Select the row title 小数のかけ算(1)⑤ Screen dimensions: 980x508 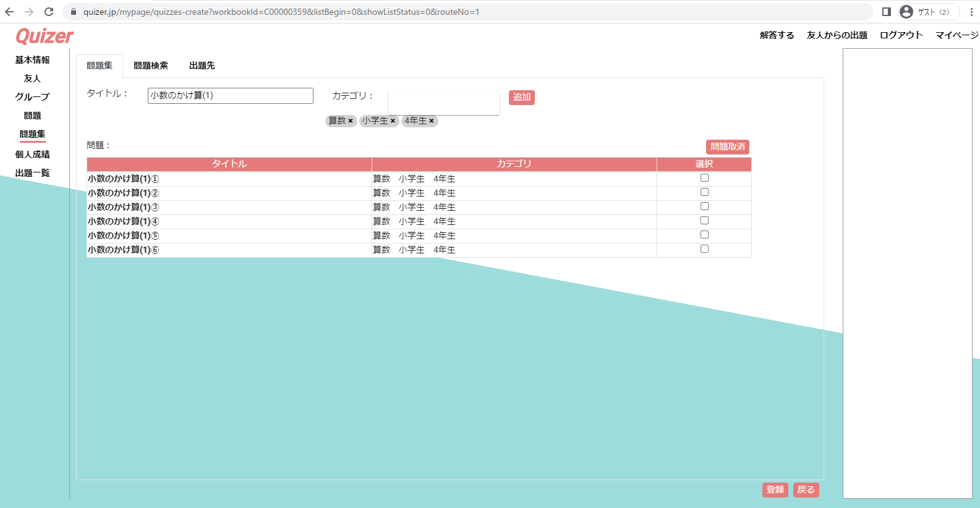click(123, 235)
